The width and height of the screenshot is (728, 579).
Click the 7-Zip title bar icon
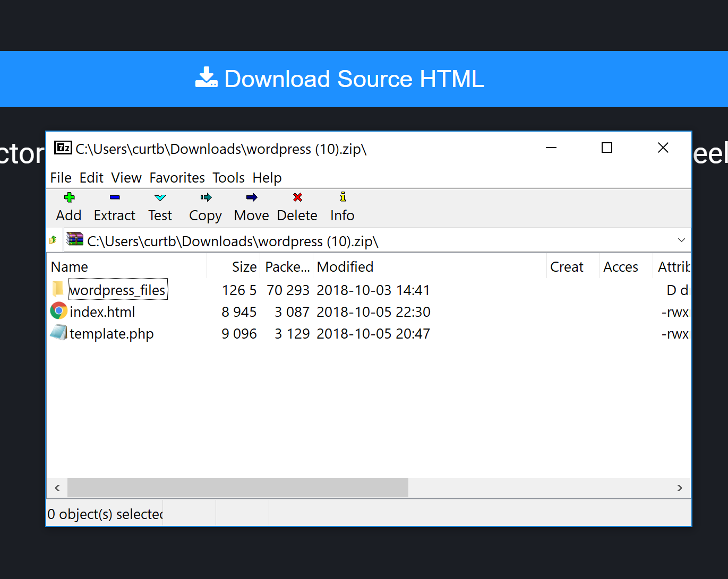click(63, 148)
